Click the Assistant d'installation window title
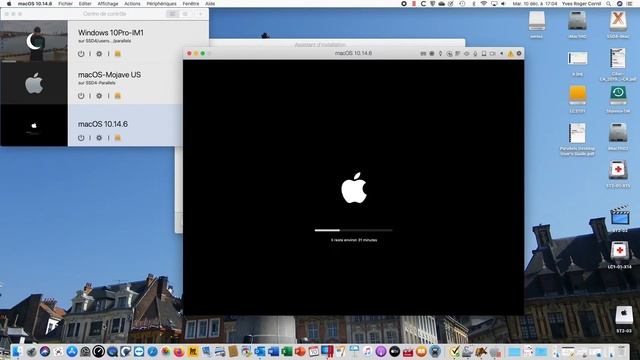Screen dimensions: 640x360 pyautogui.click(x=320, y=44)
